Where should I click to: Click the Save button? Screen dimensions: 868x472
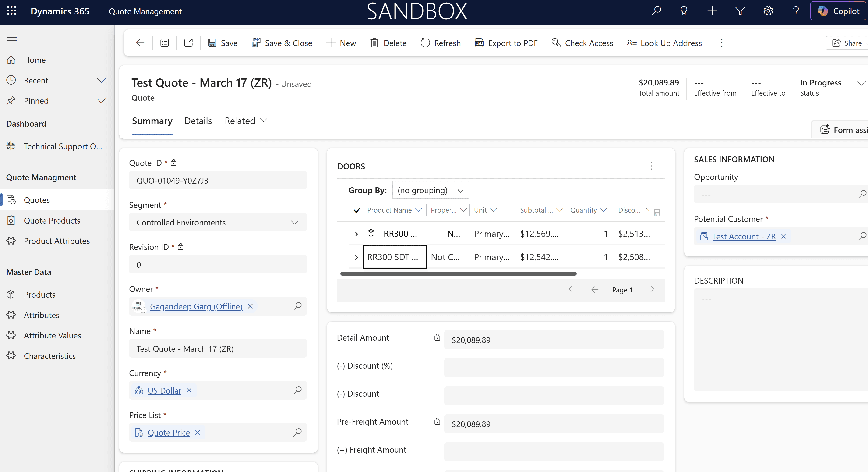pyautogui.click(x=223, y=43)
